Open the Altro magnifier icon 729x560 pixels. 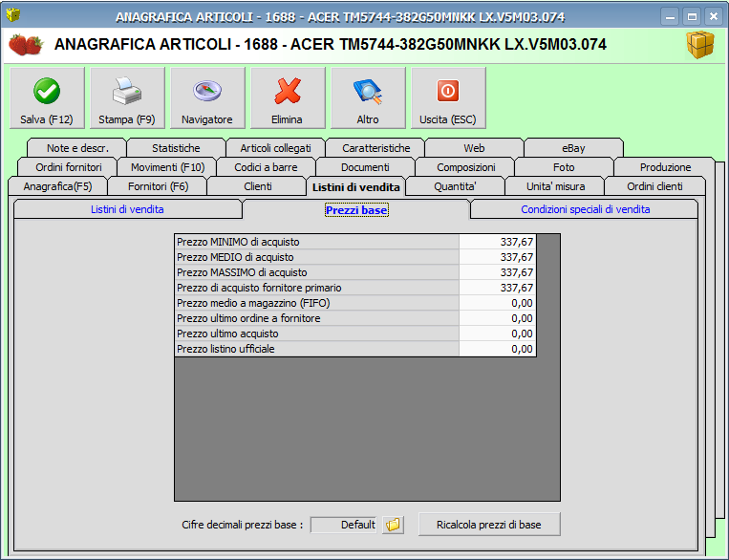tap(368, 91)
